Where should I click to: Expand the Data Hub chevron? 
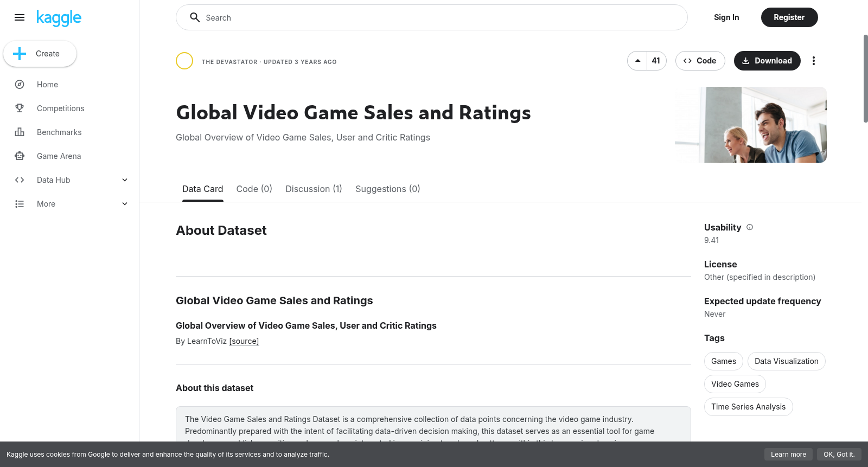point(125,180)
